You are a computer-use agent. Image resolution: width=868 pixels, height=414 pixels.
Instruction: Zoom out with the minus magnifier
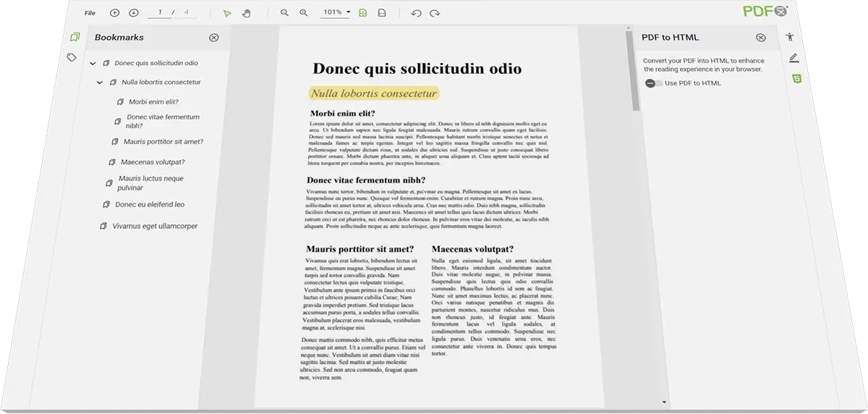tap(284, 13)
